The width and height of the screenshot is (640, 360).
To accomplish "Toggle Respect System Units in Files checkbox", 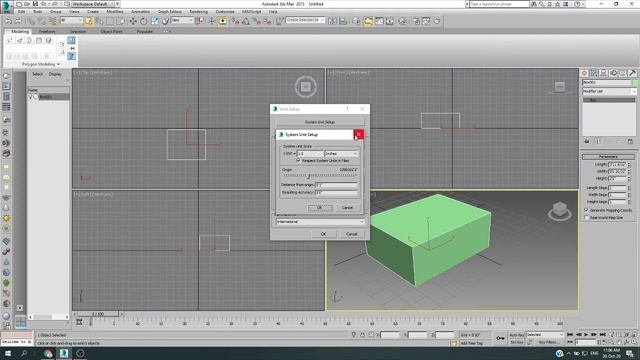I will (298, 160).
